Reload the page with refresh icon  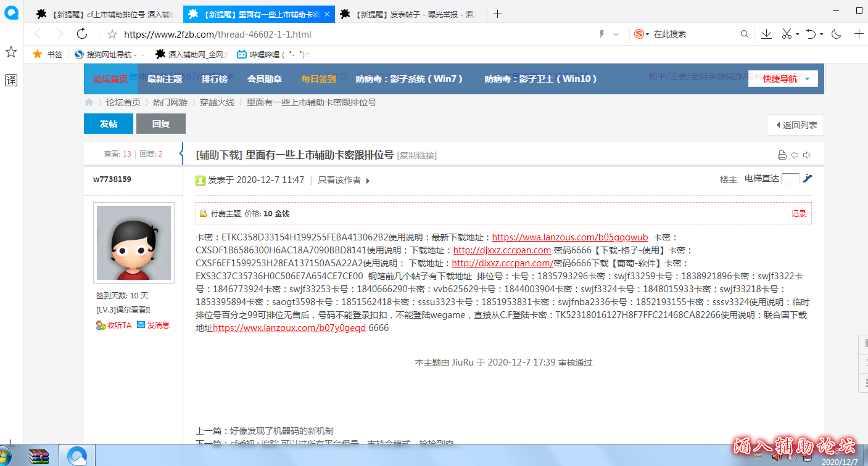pos(82,34)
